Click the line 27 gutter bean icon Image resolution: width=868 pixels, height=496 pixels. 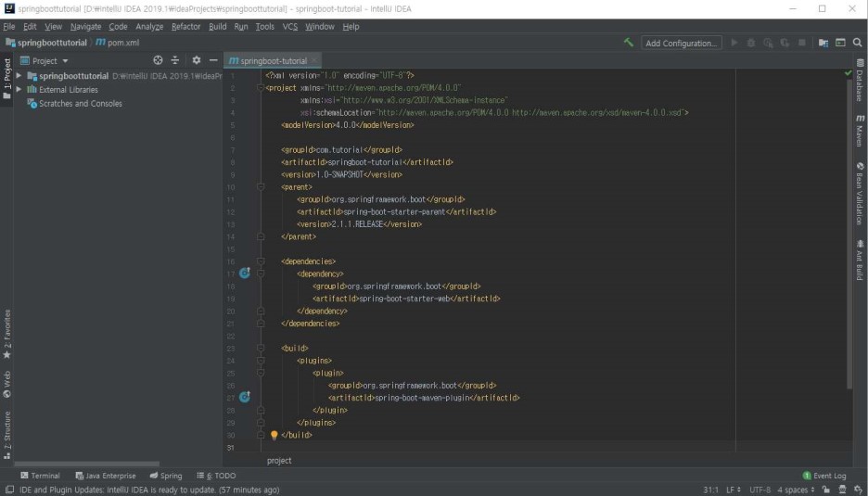[x=245, y=397]
